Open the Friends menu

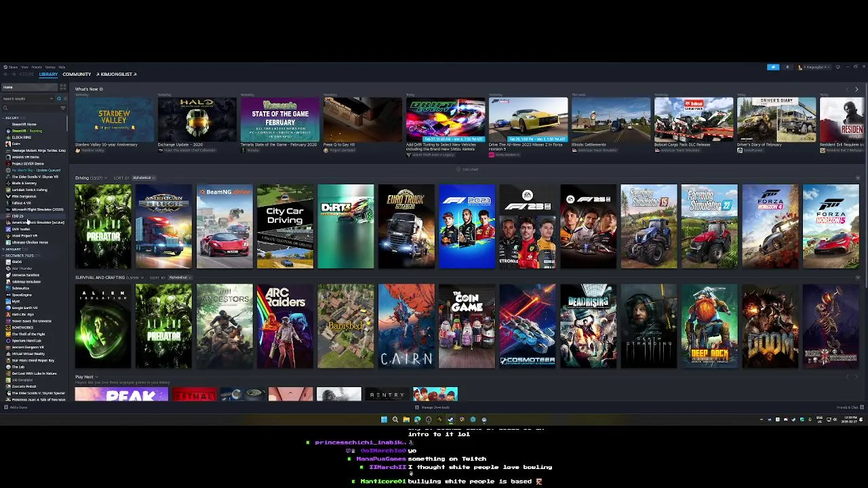[x=37, y=67]
